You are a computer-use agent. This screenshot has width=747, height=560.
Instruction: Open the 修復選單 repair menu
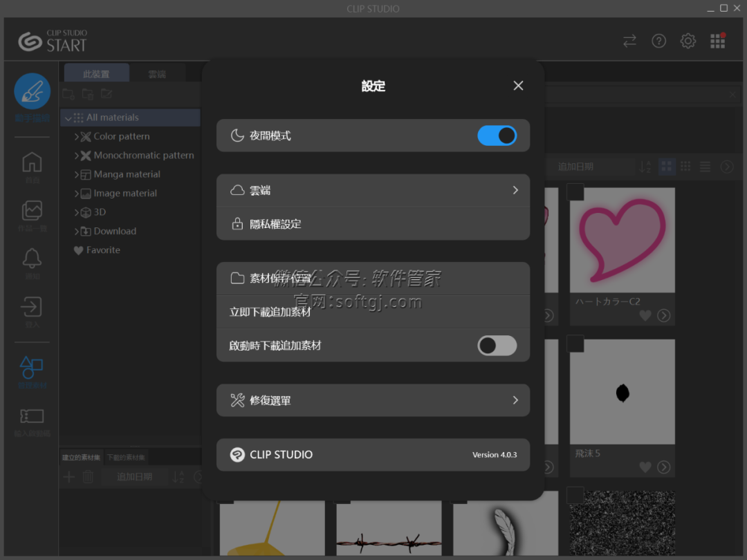pyautogui.click(x=373, y=400)
